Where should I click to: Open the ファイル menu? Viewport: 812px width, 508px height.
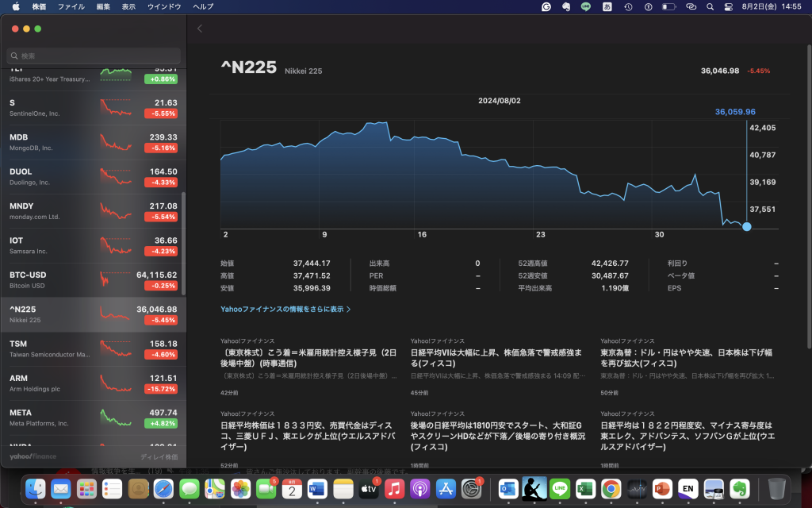[x=71, y=6]
